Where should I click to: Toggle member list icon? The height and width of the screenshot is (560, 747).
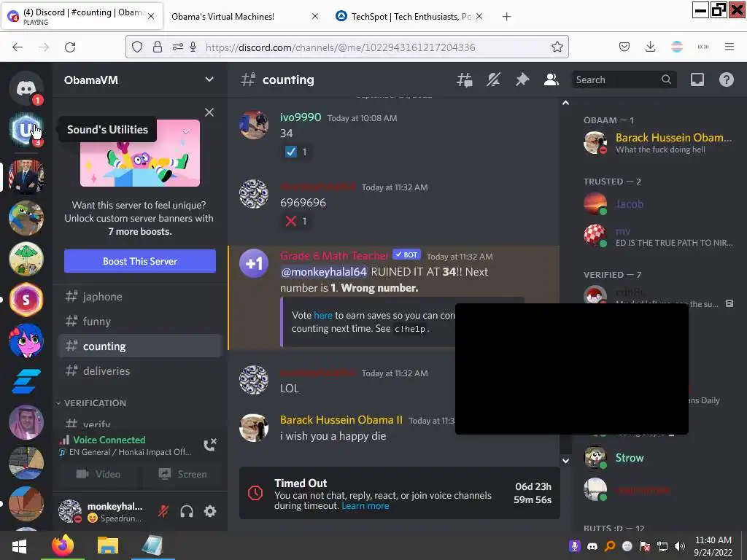551,80
